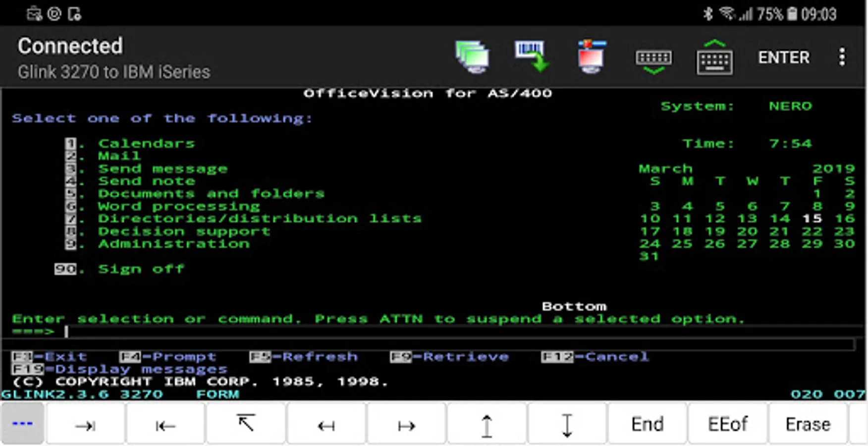The height and width of the screenshot is (446, 868).
Task: Open the multiple sessions screens icon
Action: 472,57
